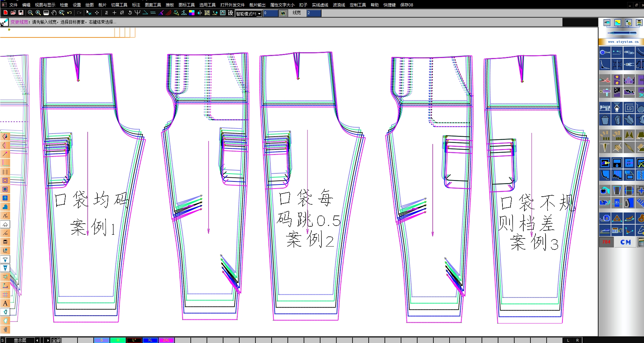Screen dimensions: 644x343
Task: Click the 全部 button in bottom bar
Action: point(56,340)
